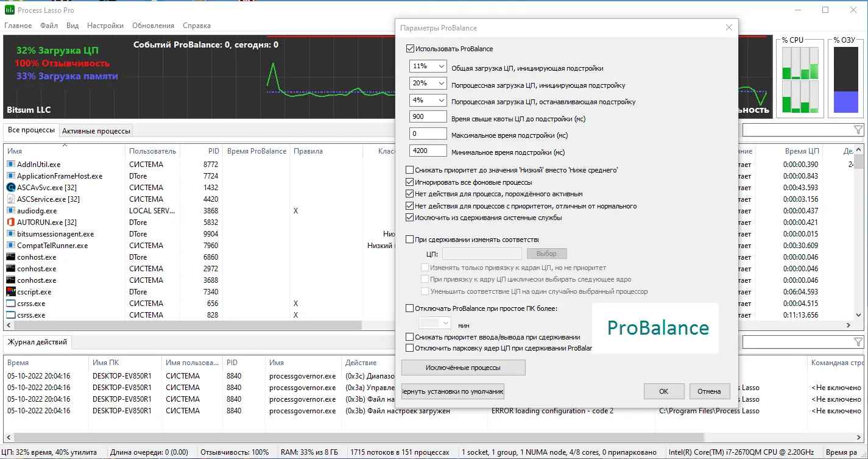Open the 20% per-process CPU dropdown
This screenshot has height=459, width=868.
click(429, 84)
